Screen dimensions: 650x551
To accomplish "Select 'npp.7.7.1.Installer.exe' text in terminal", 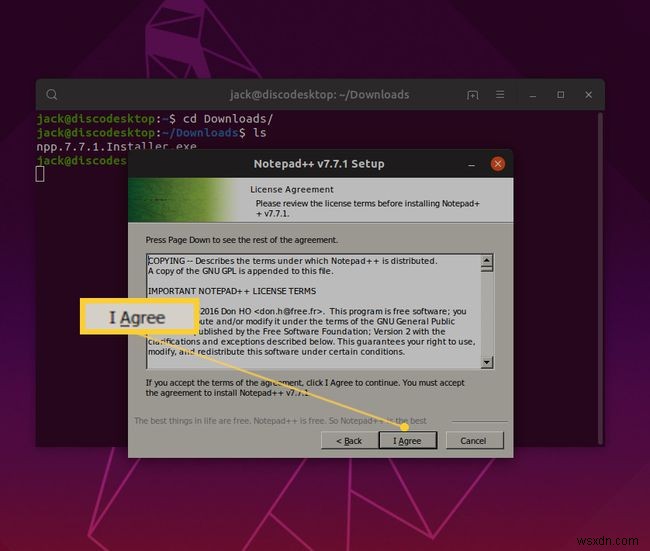I will [116, 146].
